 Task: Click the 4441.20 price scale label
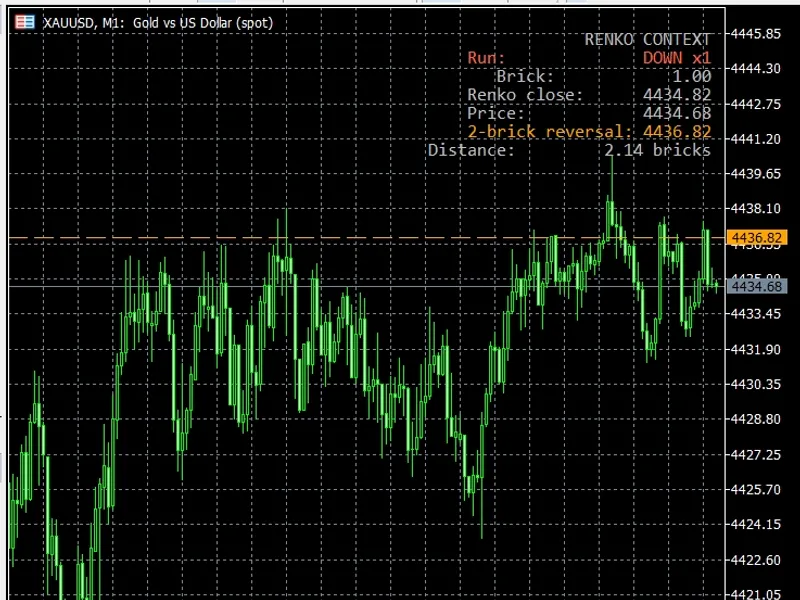756,139
